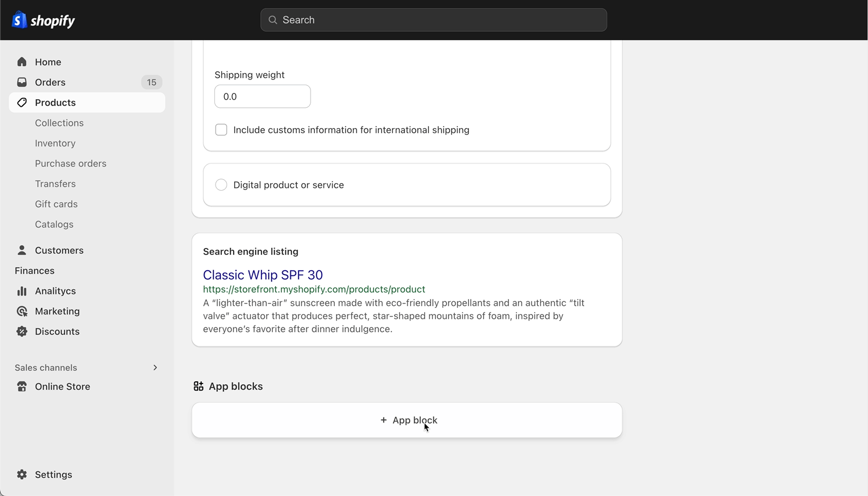Screen dimensions: 868x496
Task: Select Digital product or service option
Action: pyautogui.click(x=221, y=185)
